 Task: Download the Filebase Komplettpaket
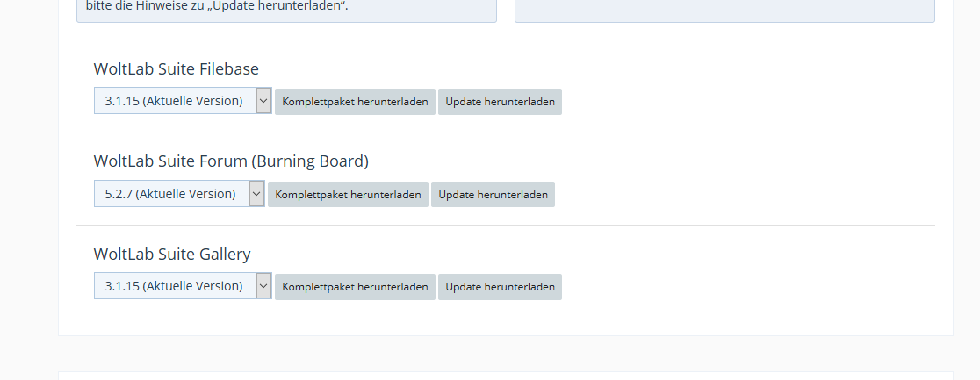pos(355,102)
